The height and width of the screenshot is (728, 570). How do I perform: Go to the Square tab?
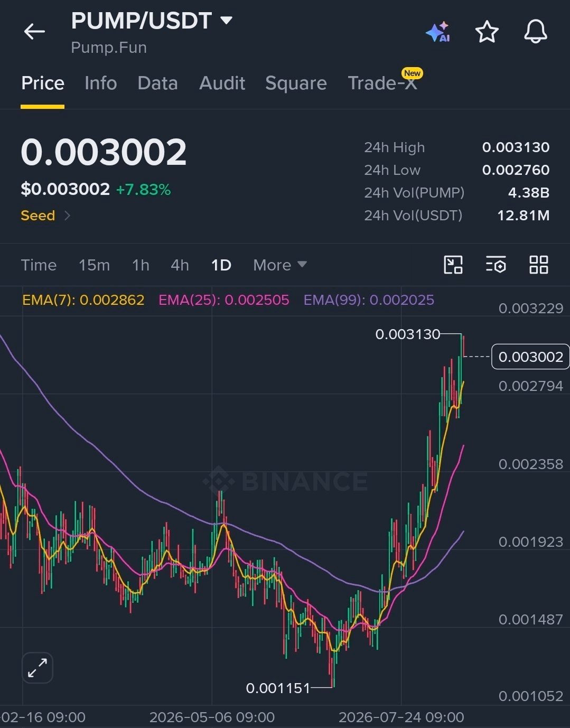[296, 83]
